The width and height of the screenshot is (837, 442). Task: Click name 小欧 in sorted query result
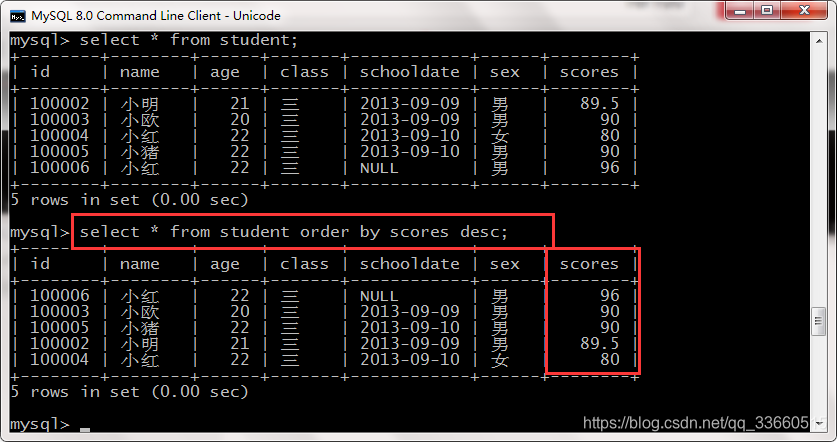click(x=140, y=312)
